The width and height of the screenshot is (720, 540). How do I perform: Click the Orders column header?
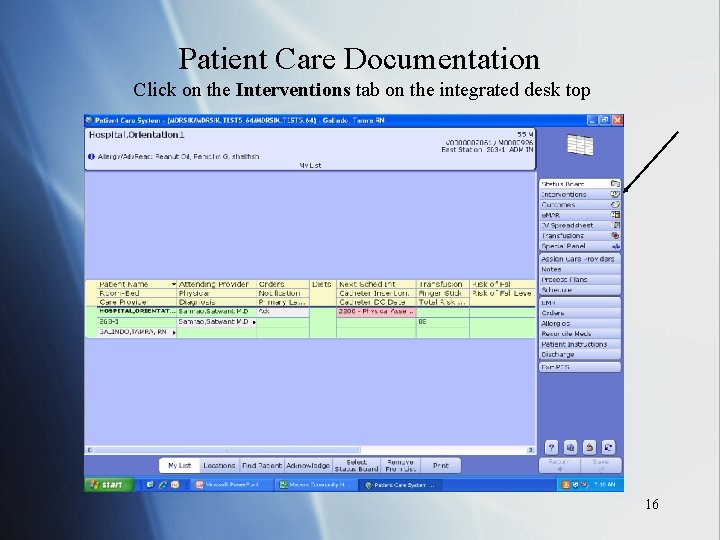coord(283,284)
